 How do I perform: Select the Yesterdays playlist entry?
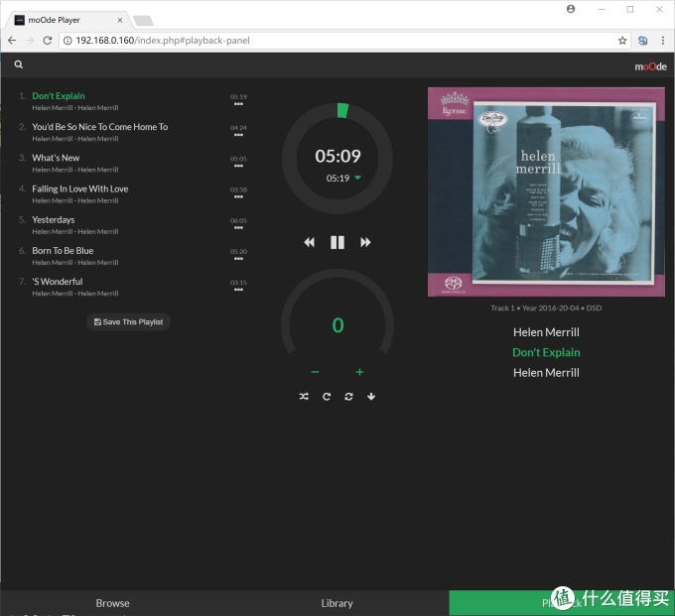tap(54, 220)
